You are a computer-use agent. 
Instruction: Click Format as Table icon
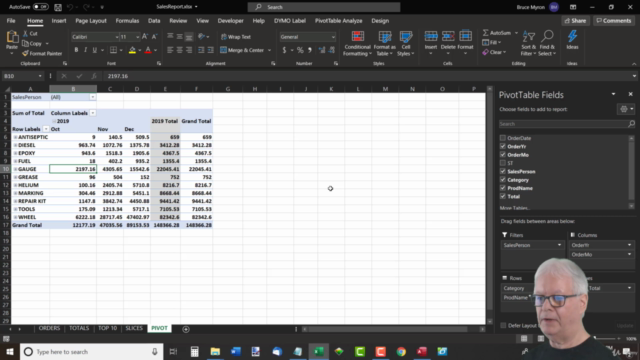[384, 37]
